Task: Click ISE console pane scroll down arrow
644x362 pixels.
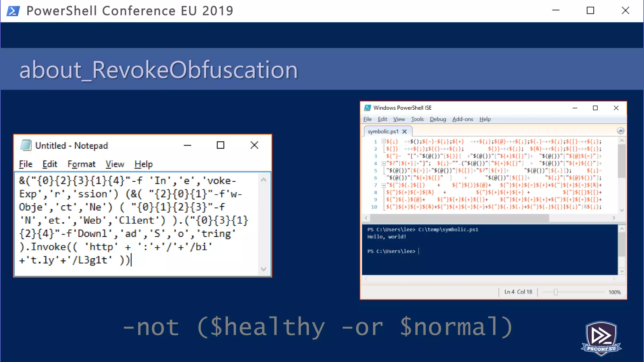Action: (622, 271)
